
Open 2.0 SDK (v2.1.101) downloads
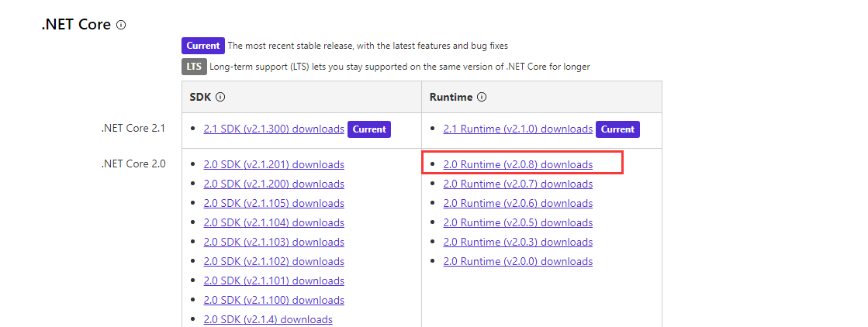[274, 281]
